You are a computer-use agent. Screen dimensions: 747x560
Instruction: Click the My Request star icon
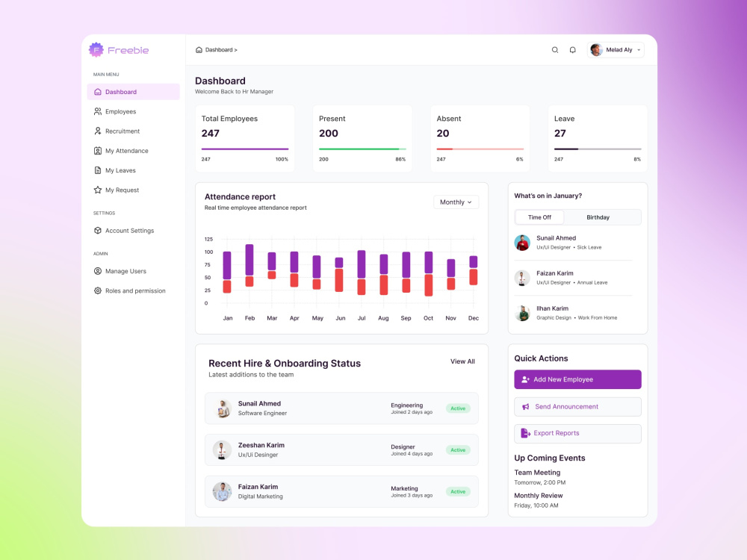point(98,190)
